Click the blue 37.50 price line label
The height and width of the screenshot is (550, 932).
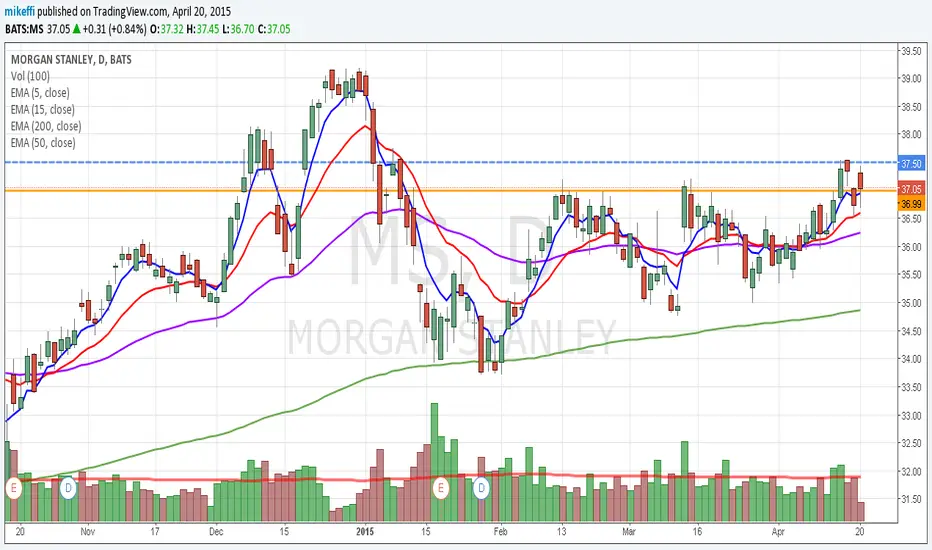[x=911, y=164]
